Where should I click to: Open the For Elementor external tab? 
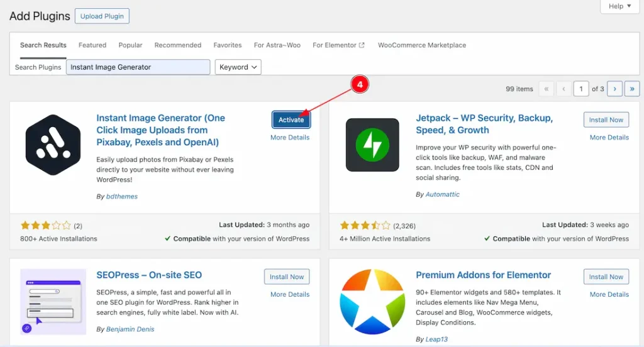click(338, 45)
